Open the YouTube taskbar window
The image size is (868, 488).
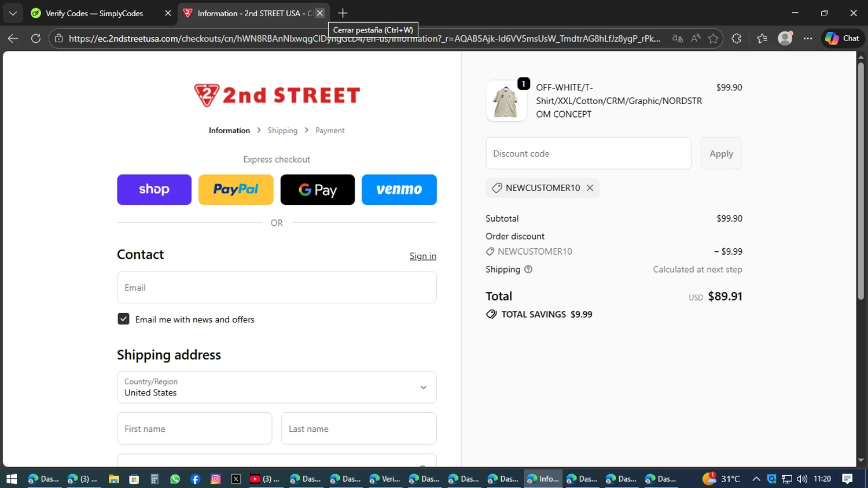265,479
